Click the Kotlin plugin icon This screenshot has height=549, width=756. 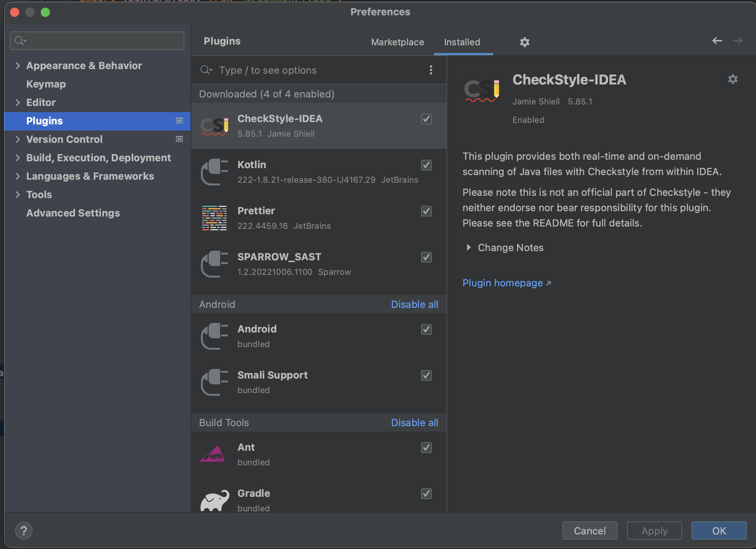[x=214, y=172]
